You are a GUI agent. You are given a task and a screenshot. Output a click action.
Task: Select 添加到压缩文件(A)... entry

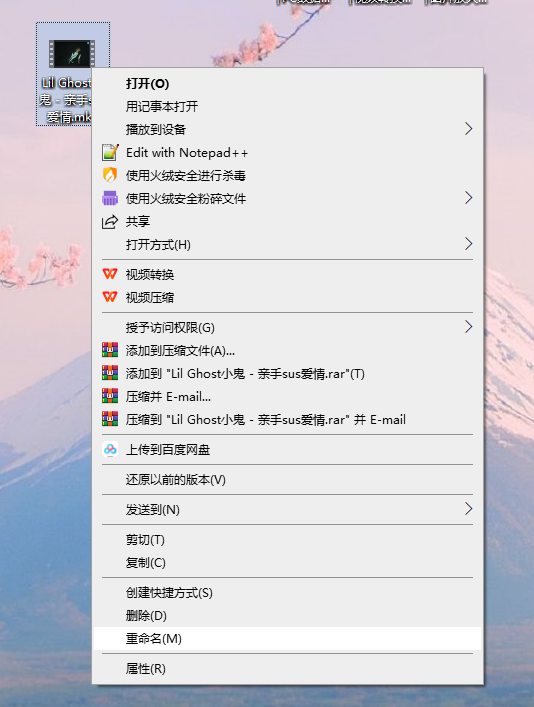pos(287,350)
